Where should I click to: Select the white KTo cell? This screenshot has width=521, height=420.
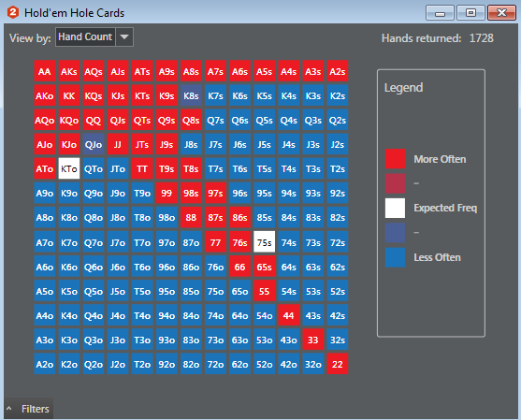[69, 168]
